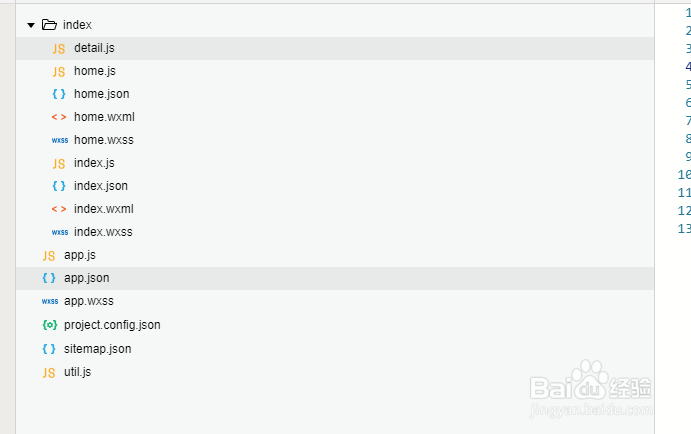Click the wxss icon beside app.wxss
Screen dimensions: 691x434
49,301
